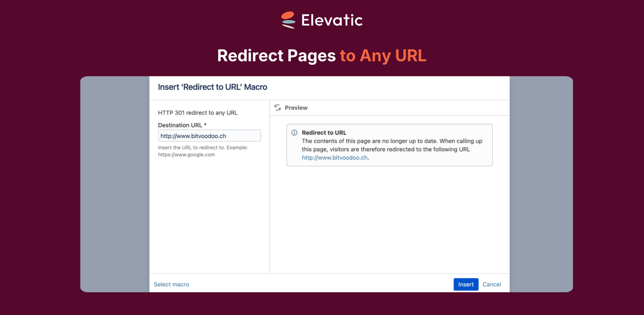This screenshot has width=644, height=315.
Task: Follow the http://www.bitvoodoo.ch link in the preview
Action: [x=335, y=157]
